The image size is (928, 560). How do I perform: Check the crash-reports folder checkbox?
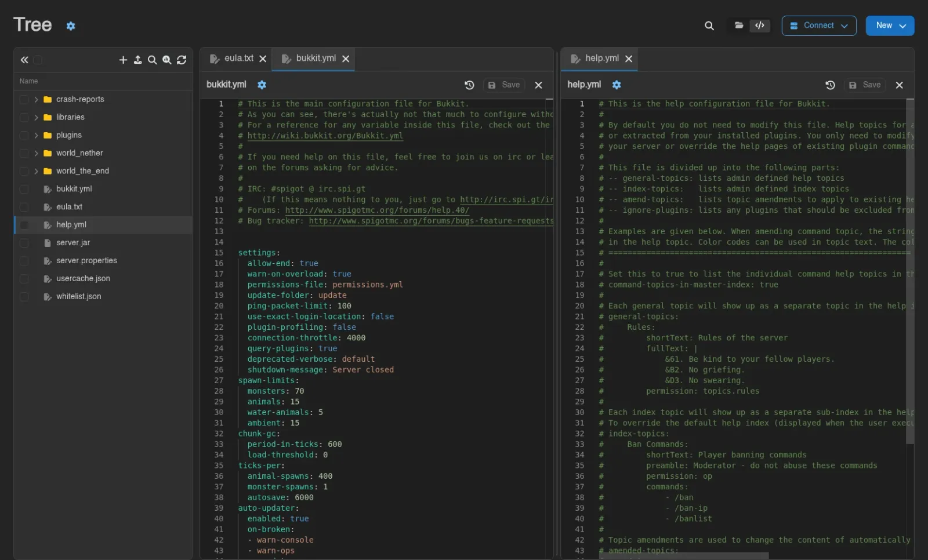pos(24,100)
